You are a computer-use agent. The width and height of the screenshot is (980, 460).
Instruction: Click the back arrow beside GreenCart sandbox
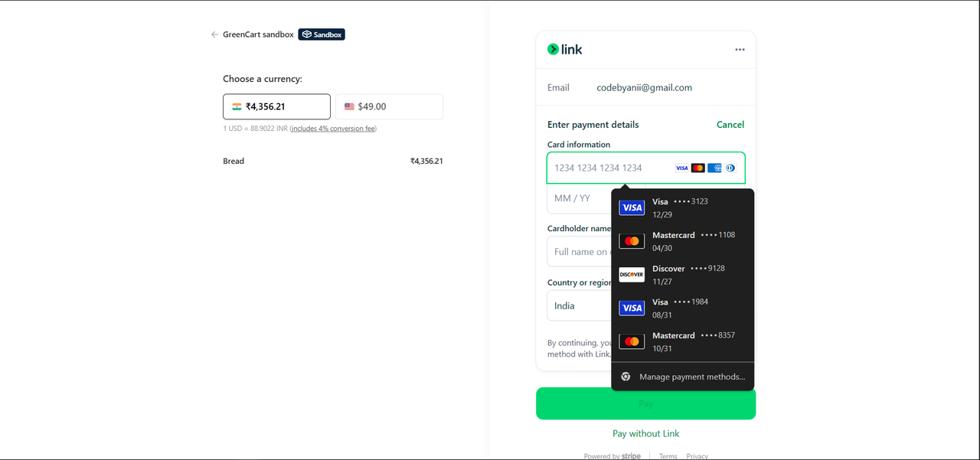(214, 34)
